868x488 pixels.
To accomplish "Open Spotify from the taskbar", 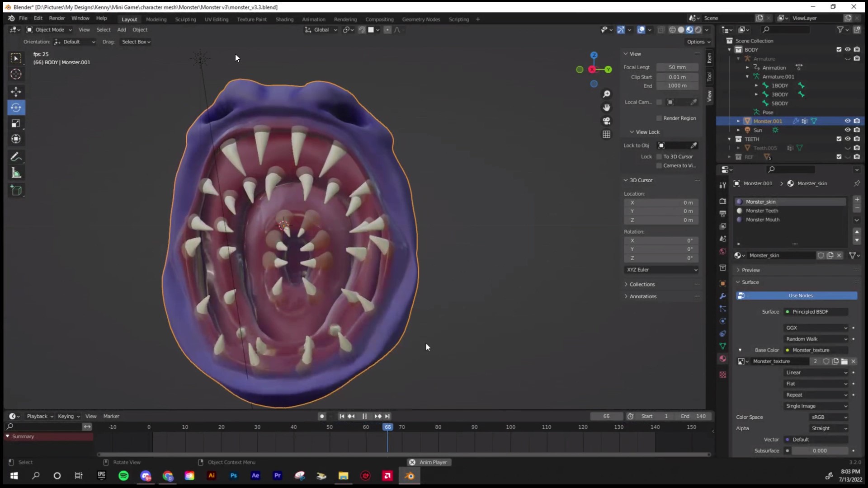I will pyautogui.click(x=123, y=476).
